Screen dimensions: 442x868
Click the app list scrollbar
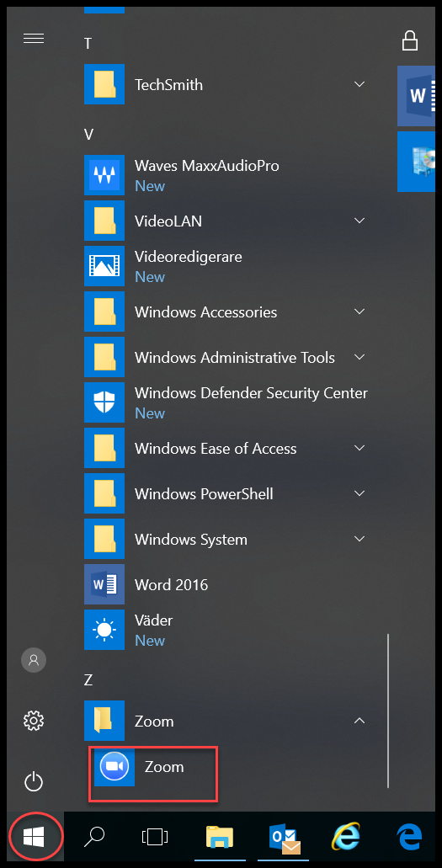click(x=388, y=711)
